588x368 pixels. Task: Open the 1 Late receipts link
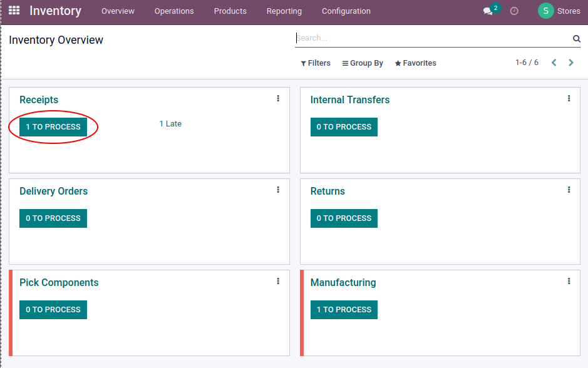point(170,124)
